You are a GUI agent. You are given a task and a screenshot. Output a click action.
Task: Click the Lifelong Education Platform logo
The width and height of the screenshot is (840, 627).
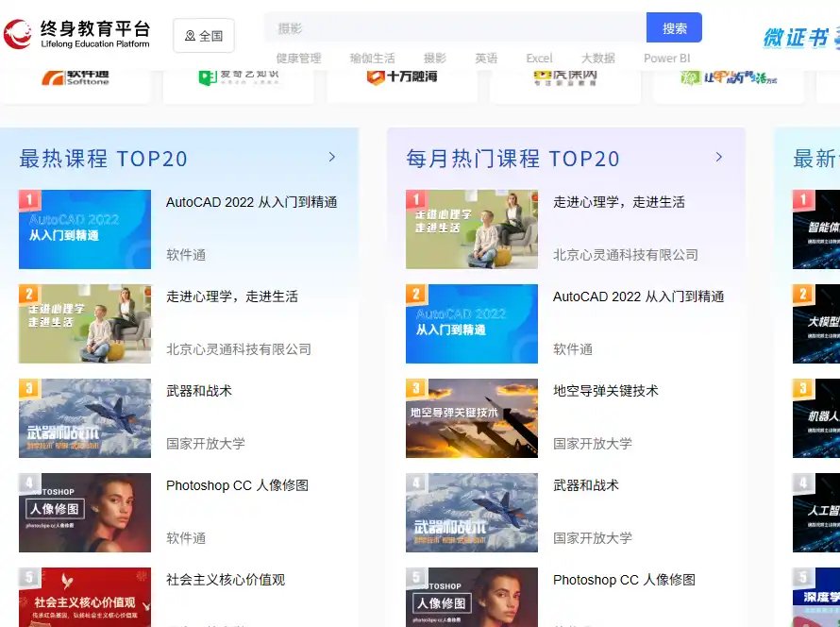pos(76,34)
